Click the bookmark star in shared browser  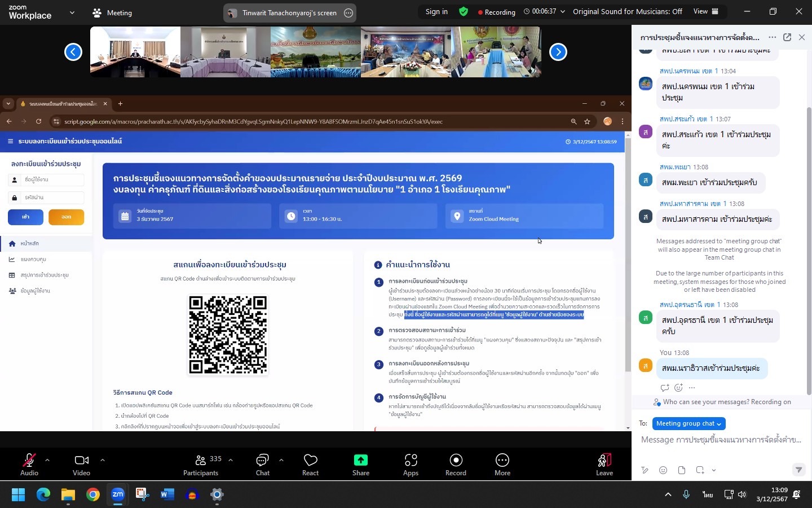click(587, 121)
